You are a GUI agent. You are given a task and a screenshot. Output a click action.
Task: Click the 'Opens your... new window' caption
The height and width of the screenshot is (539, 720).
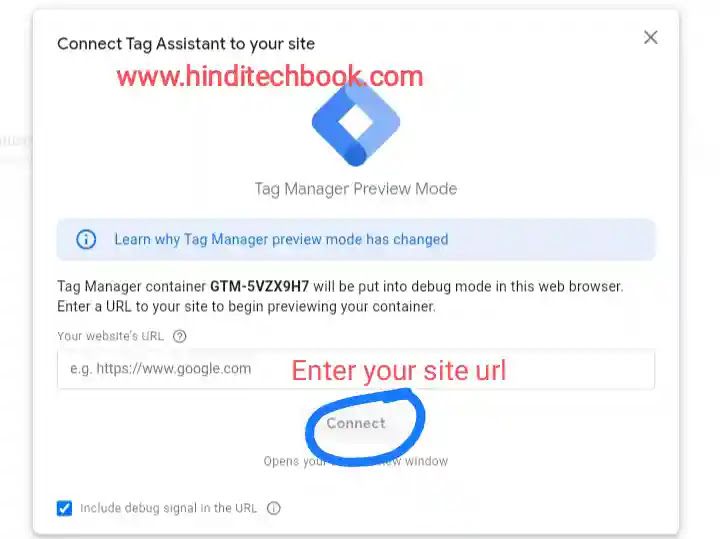pyautogui.click(x=356, y=461)
